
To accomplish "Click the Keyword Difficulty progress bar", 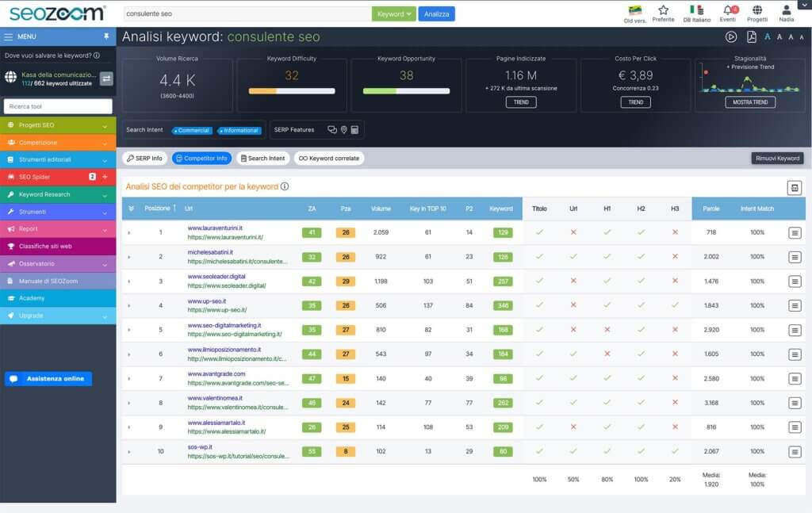I will (292, 91).
